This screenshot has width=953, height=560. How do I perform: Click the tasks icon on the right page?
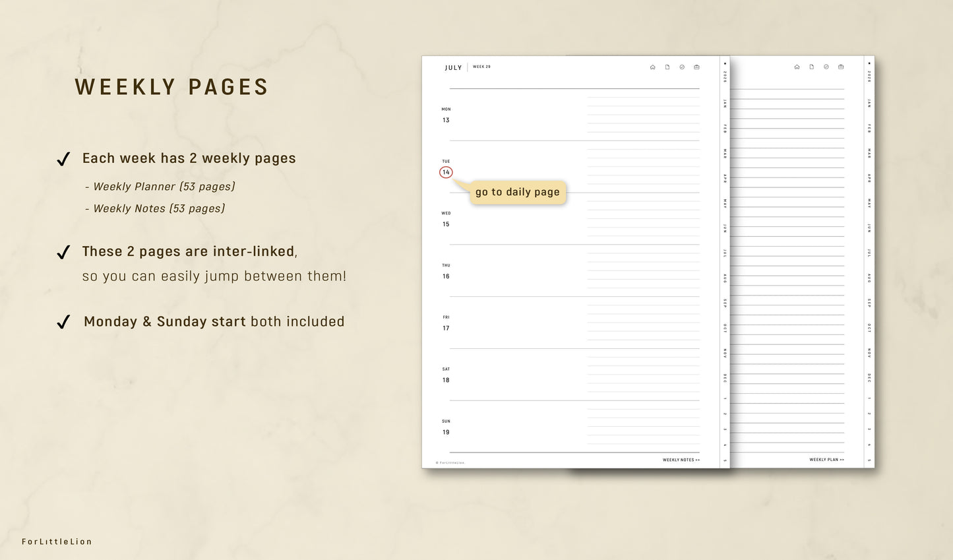click(x=826, y=67)
